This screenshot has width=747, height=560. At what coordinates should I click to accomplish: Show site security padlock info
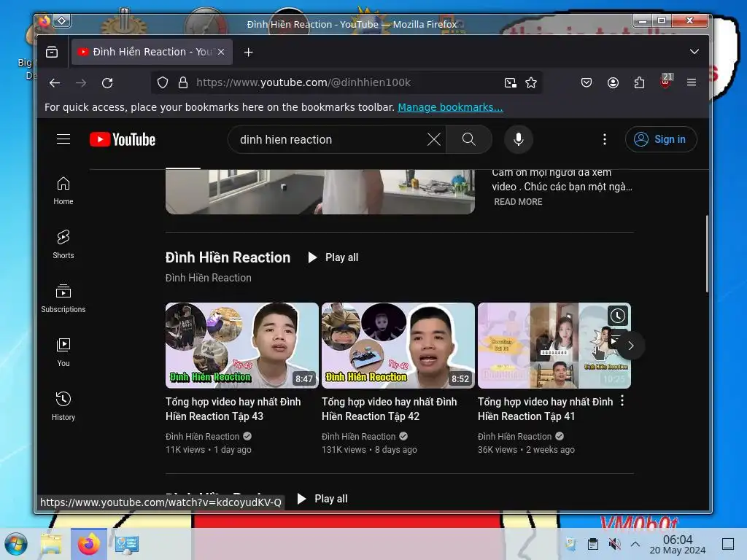tap(183, 82)
